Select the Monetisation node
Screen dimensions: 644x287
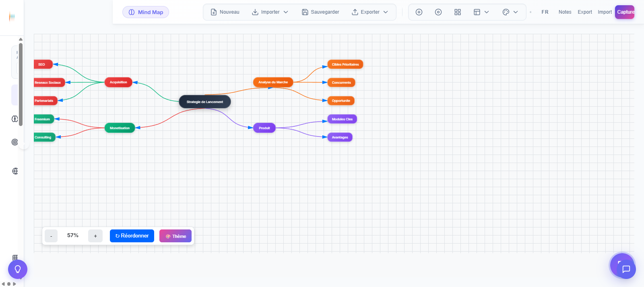[120, 128]
